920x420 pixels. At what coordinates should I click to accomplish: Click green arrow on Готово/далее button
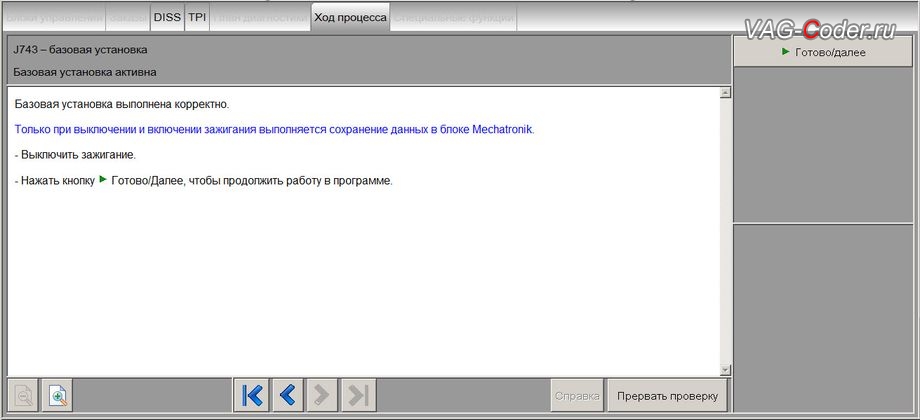786,52
